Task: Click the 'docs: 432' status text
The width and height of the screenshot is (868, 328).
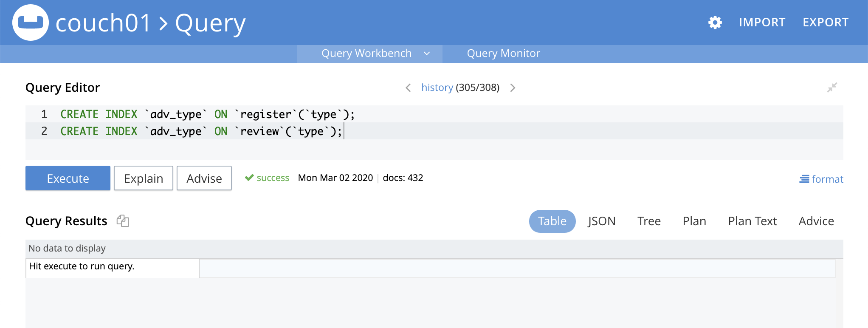Action: 403,178
